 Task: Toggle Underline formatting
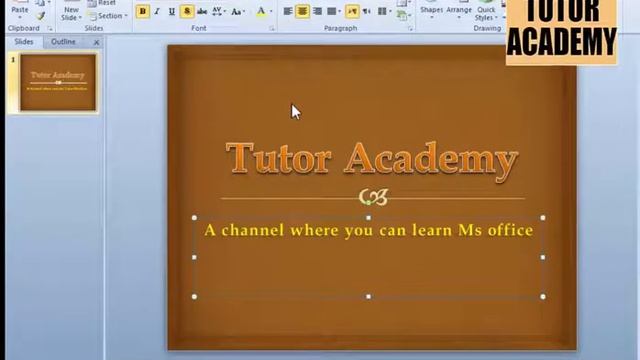click(x=171, y=11)
